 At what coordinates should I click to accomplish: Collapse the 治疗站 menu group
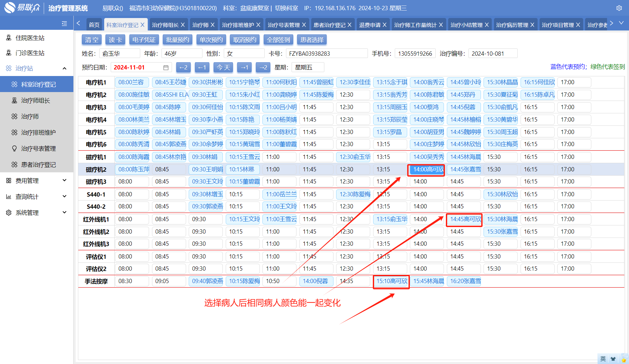point(65,68)
